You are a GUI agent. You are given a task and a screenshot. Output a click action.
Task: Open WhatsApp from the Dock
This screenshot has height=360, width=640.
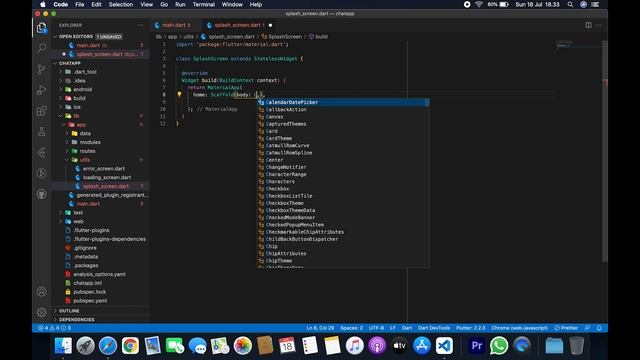pos(499,346)
